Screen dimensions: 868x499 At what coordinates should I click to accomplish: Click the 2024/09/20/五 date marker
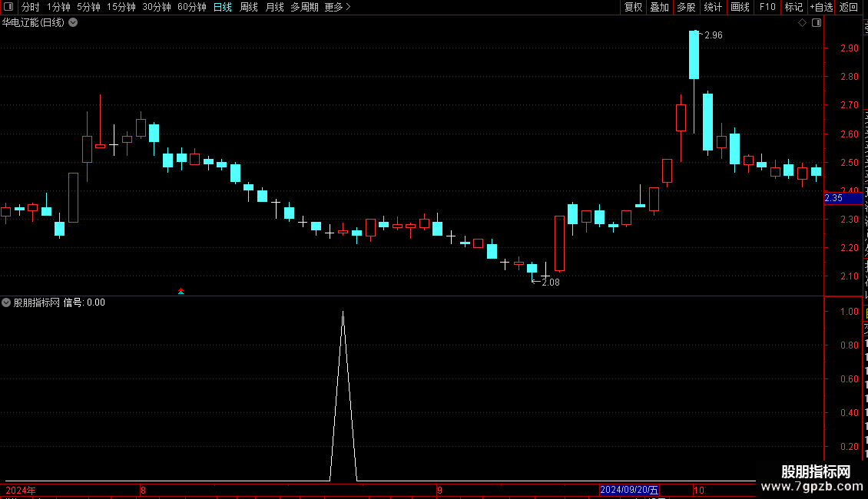pyautogui.click(x=629, y=490)
